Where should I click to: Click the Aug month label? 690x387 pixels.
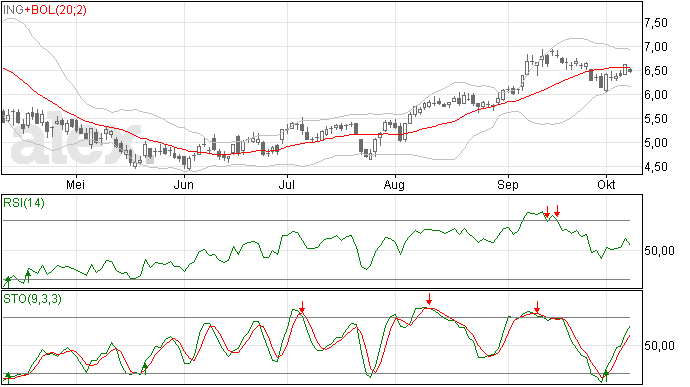pos(394,185)
